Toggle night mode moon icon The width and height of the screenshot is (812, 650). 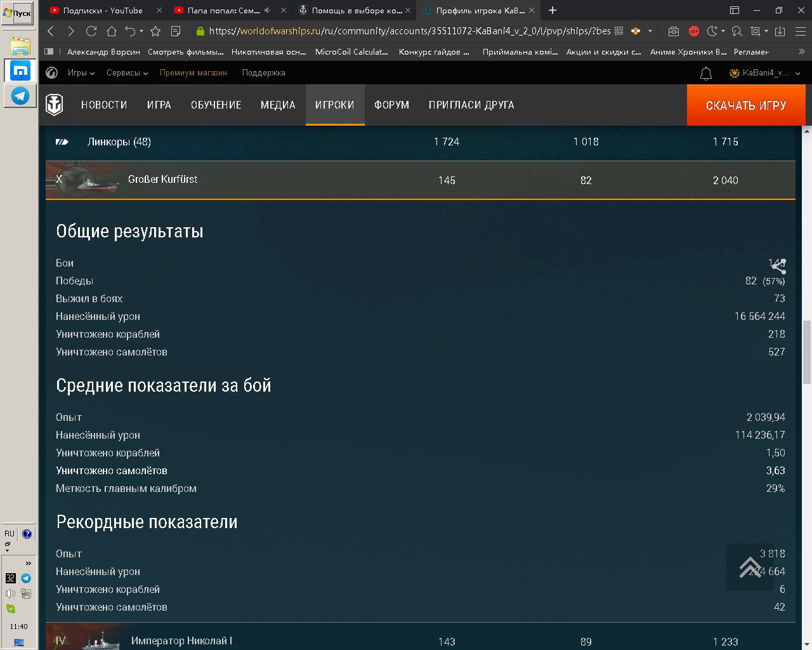[712, 31]
